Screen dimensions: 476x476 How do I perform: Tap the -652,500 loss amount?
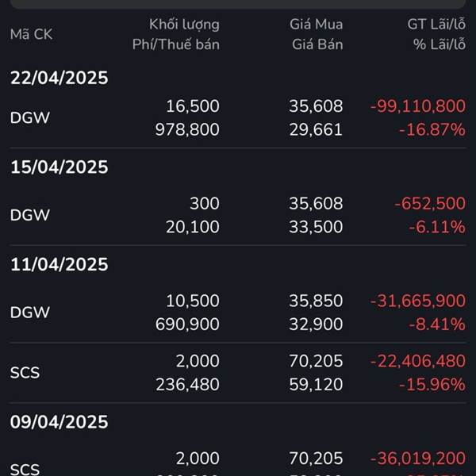coord(429,204)
